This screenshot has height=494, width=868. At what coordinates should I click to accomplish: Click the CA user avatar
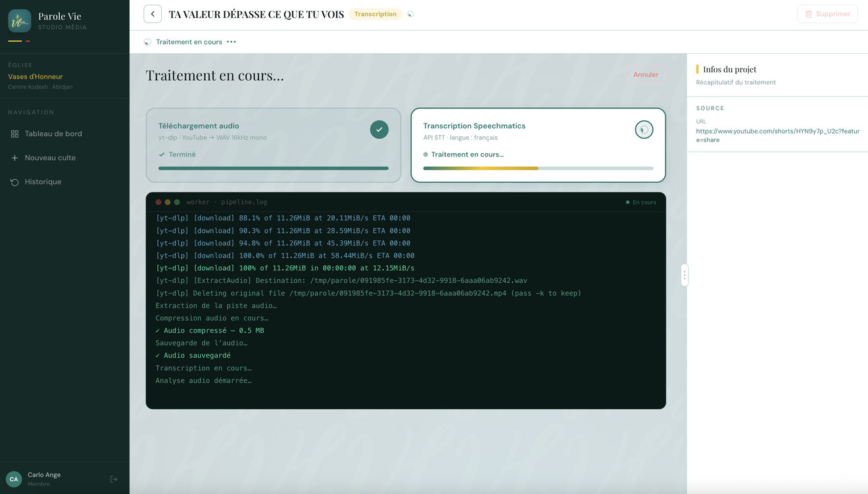click(x=14, y=480)
